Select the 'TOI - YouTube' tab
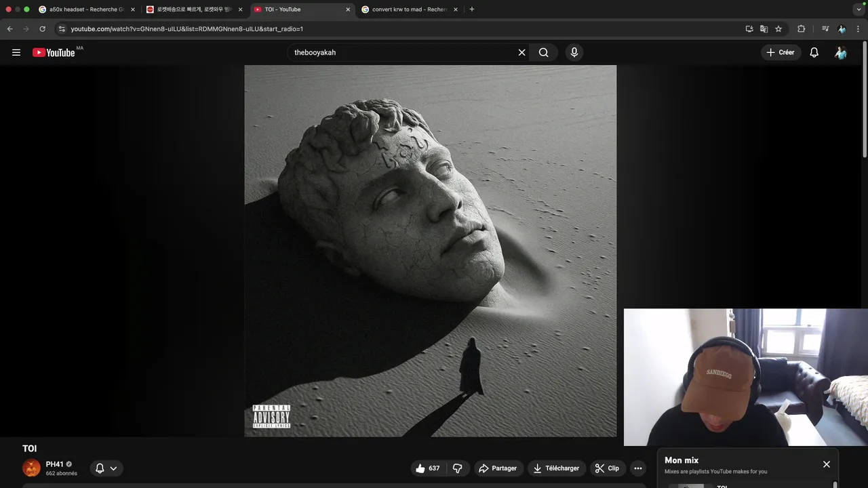 click(302, 9)
